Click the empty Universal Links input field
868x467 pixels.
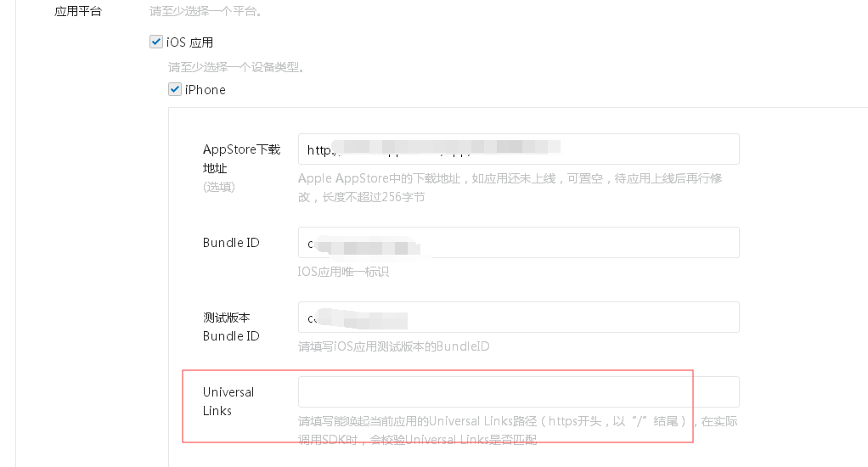[x=519, y=391]
